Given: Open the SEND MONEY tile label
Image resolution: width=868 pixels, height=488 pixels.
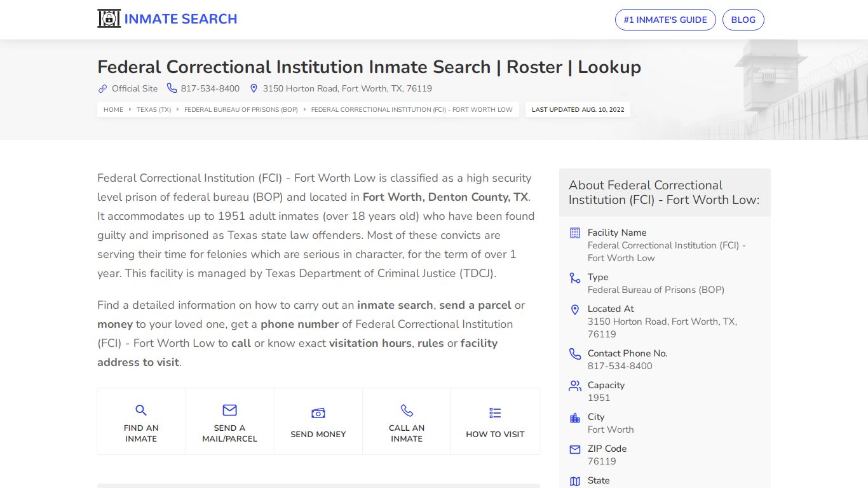Looking at the screenshot, I should click(x=318, y=435).
